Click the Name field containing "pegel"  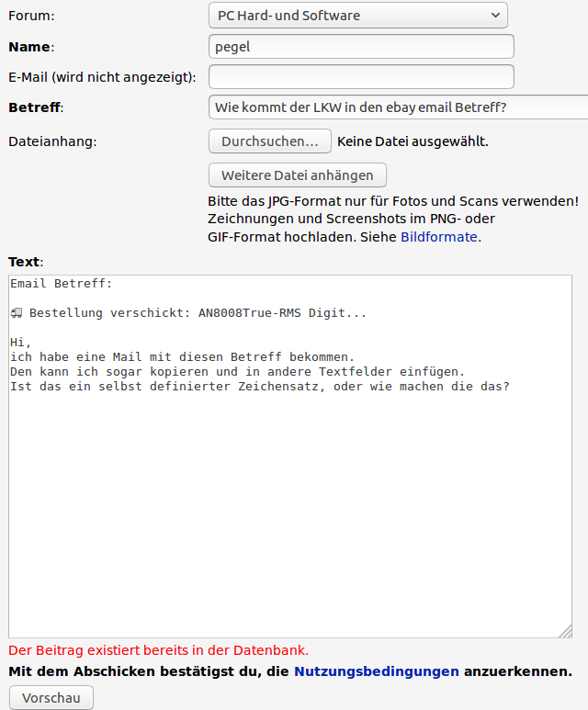point(361,47)
